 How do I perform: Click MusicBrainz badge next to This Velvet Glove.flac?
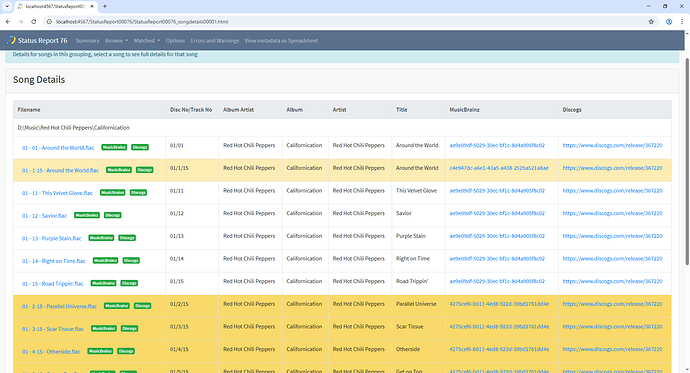[113, 193]
